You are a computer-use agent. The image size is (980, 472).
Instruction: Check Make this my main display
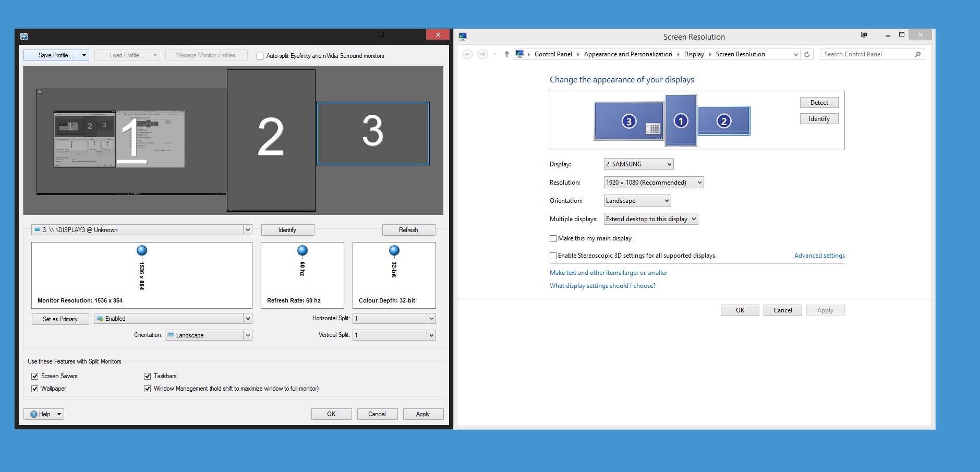[x=553, y=238]
